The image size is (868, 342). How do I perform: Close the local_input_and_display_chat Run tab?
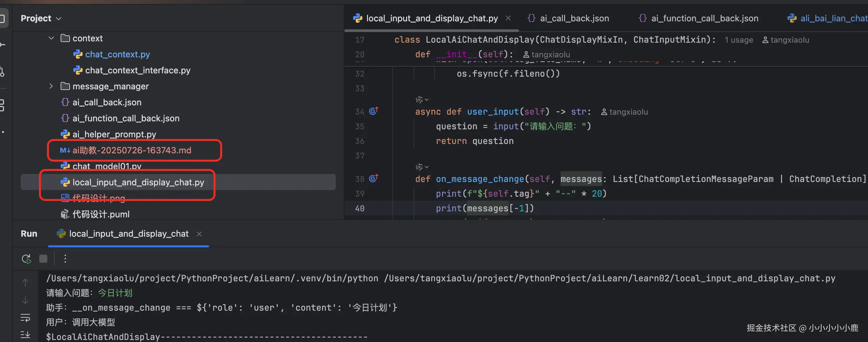click(x=199, y=234)
